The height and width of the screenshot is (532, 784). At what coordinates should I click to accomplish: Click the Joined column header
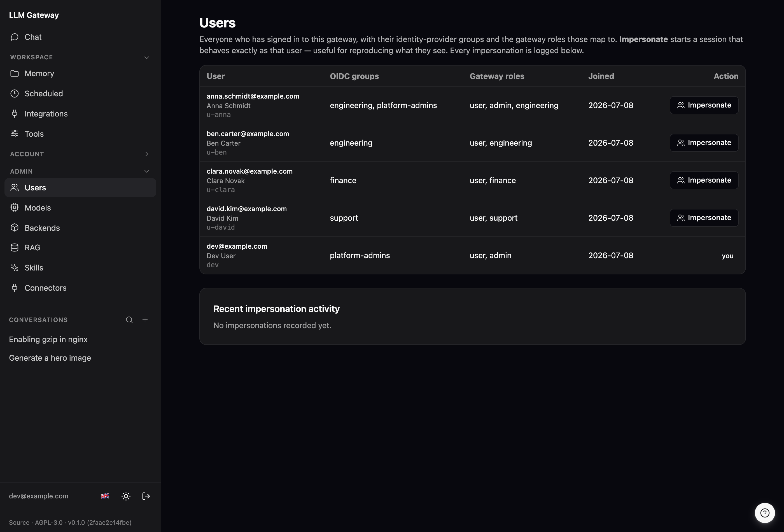click(x=601, y=76)
